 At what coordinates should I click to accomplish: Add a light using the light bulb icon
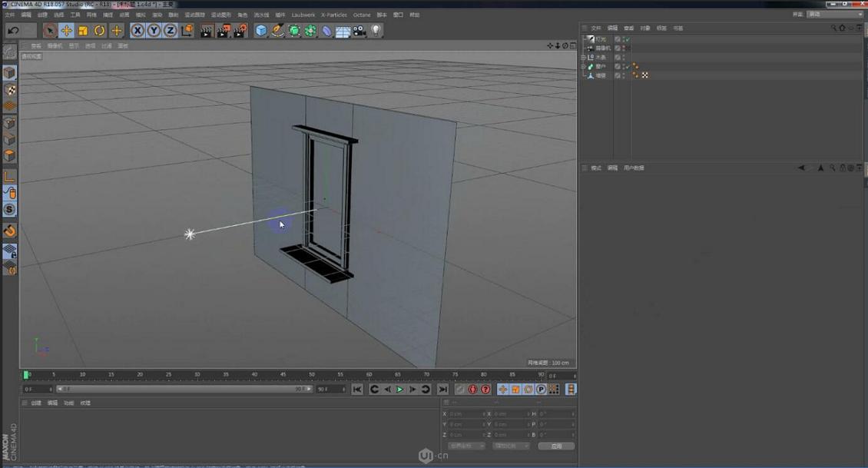coord(376,31)
